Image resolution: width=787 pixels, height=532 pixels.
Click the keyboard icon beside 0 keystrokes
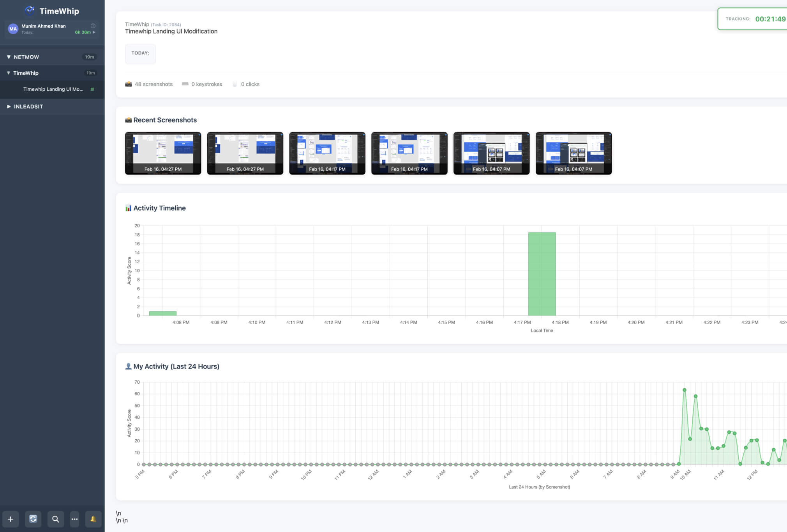coord(185,84)
